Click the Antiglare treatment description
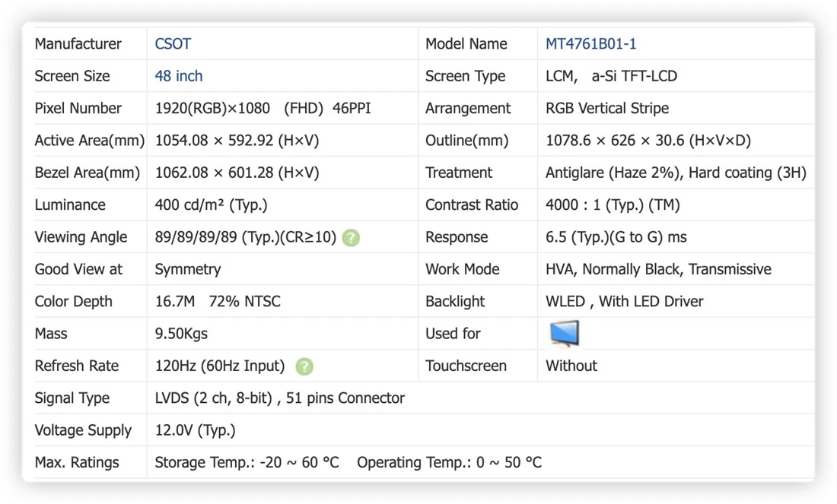This screenshot has width=837, height=504. (675, 173)
